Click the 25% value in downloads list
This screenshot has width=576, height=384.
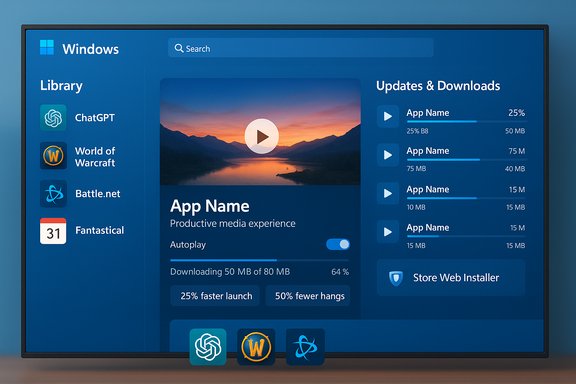pyautogui.click(x=516, y=113)
